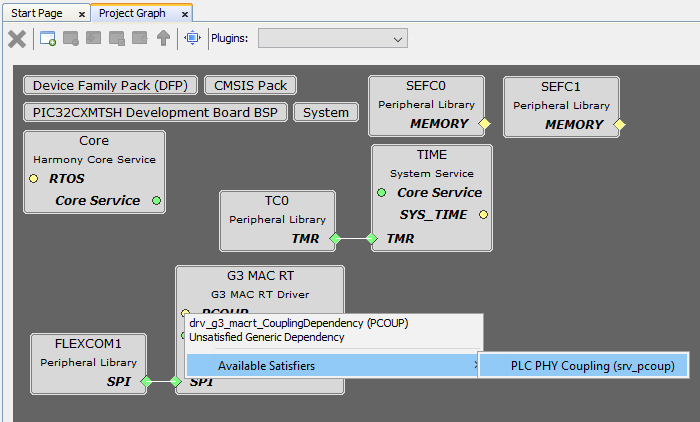This screenshot has height=422, width=700.
Task: Select the TC0 Peripheral Library block
Action: point(277,221)
